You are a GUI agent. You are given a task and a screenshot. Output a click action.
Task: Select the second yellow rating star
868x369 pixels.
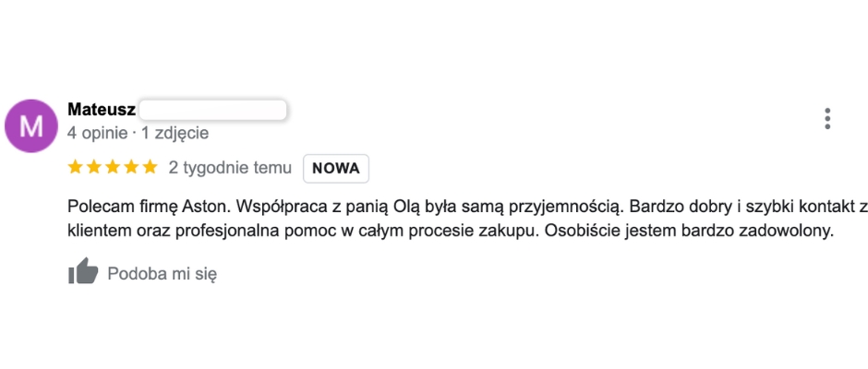pos(94,167)
